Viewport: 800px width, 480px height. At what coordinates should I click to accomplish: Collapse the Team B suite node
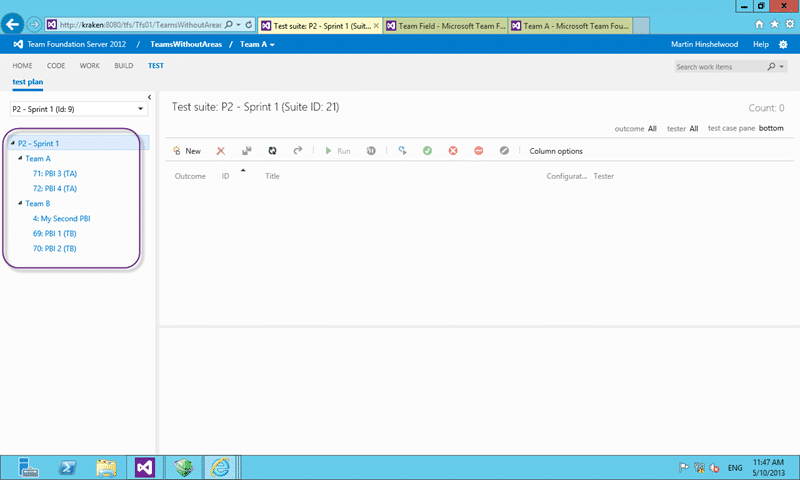(20, 203)
